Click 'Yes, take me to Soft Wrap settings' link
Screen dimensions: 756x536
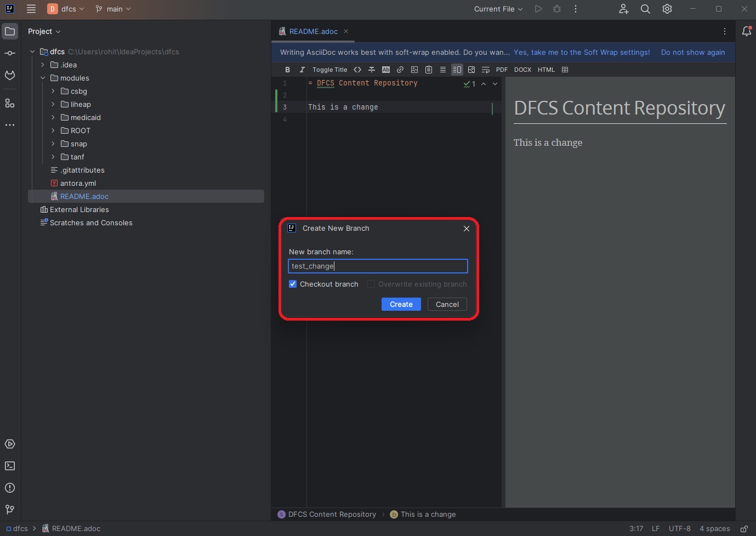(582, 52)
